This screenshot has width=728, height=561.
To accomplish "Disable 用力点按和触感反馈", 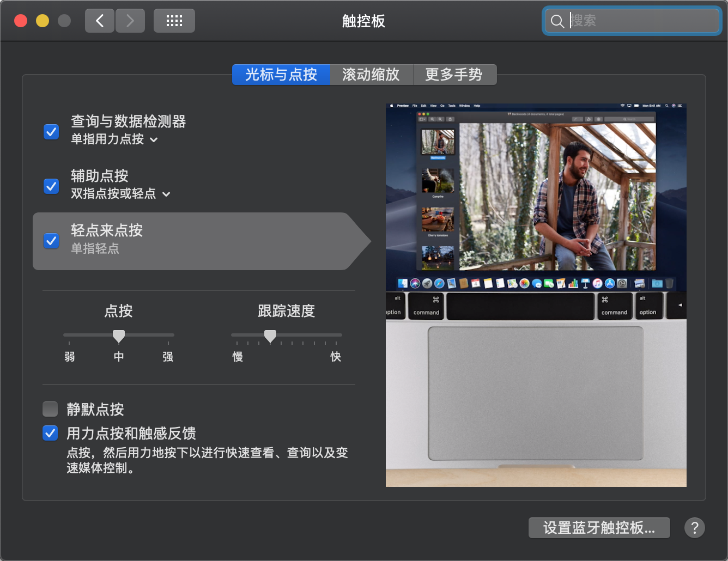I will (50, 433).
